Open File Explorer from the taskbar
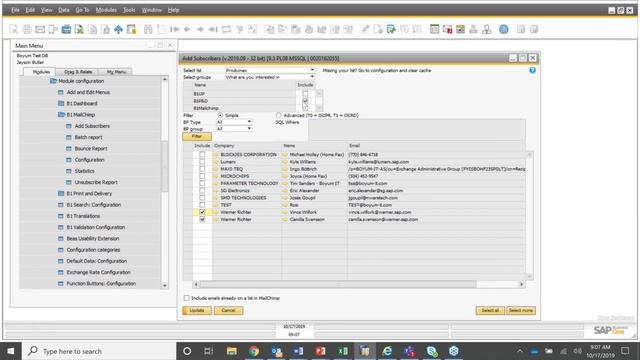Image resolution: width=640 pixels, height=360 pixels. click(232, 351)
